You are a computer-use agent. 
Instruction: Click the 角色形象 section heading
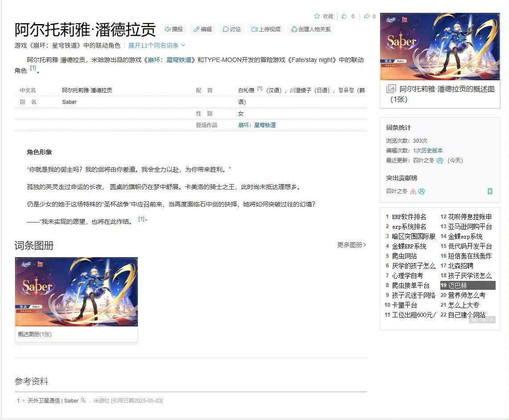[39, 152]
